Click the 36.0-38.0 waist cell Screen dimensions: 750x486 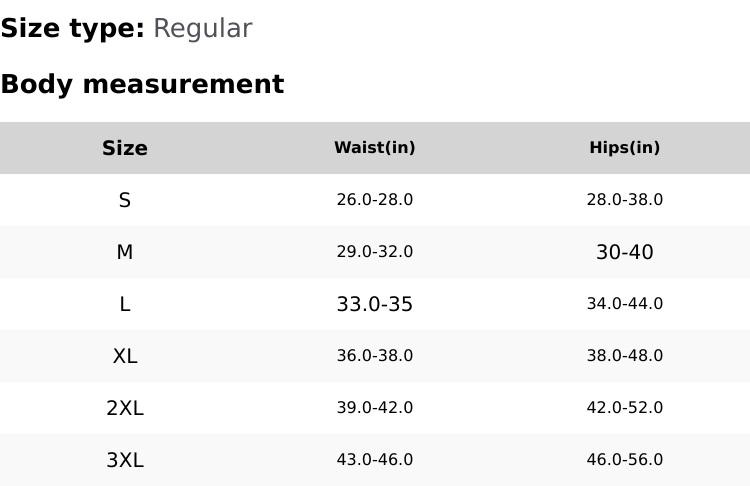click(375, 356)
